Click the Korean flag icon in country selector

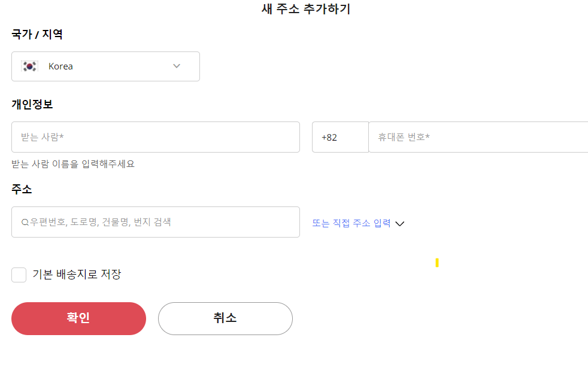point(29,66)
